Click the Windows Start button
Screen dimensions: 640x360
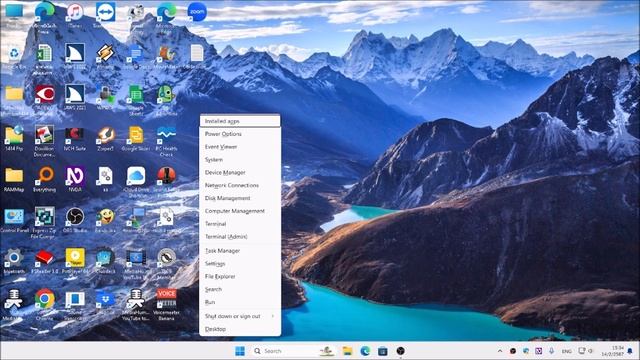tap(240, 351)
